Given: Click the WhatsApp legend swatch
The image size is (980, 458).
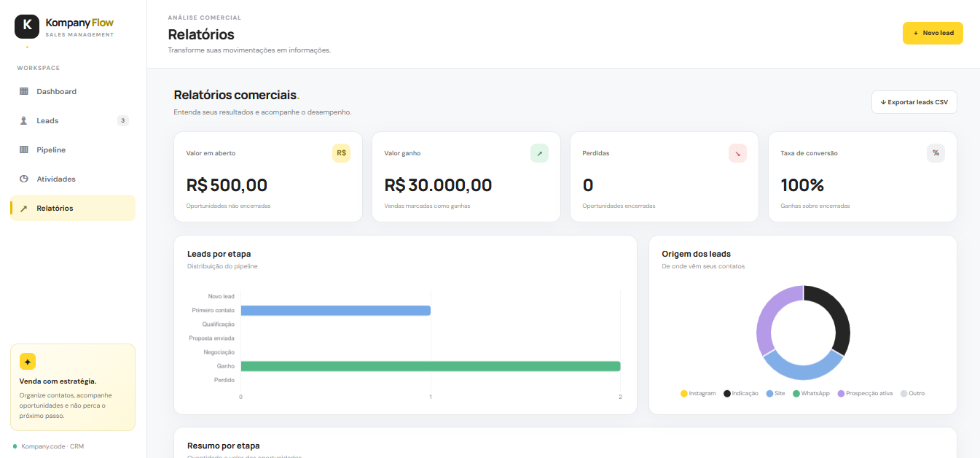Looking at the screenshot, I should coord(796,394).
